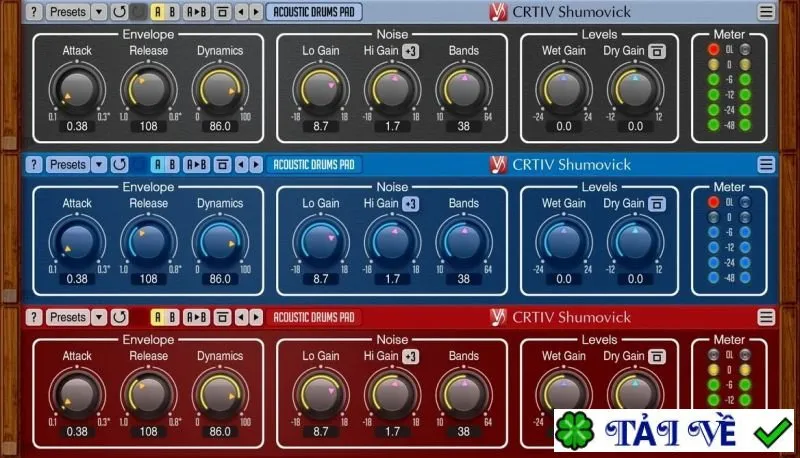Screen dimensions: 800x458
Task: Select state B in red plugin
Action: [172, 317]
